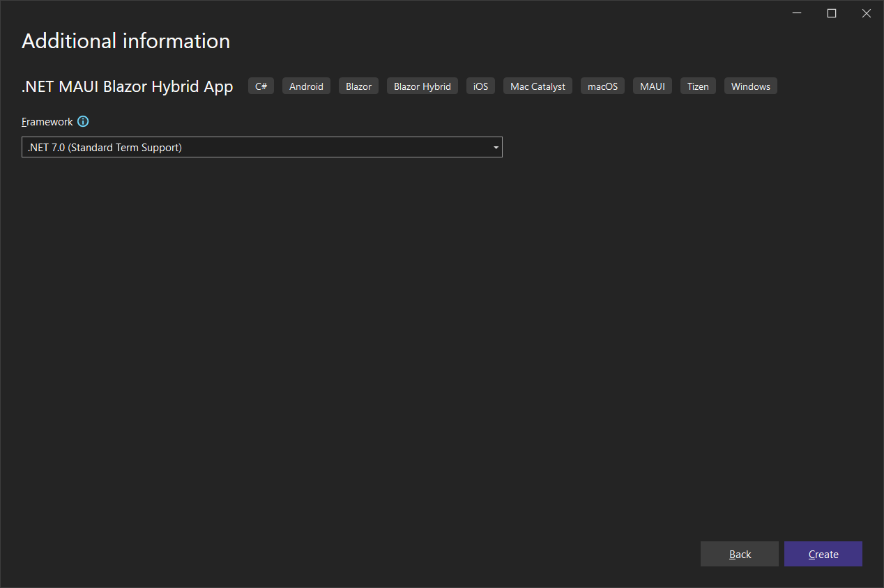884x588 pixels.
Task: Go Back to previous step
Action: click(x=740, y=554)
